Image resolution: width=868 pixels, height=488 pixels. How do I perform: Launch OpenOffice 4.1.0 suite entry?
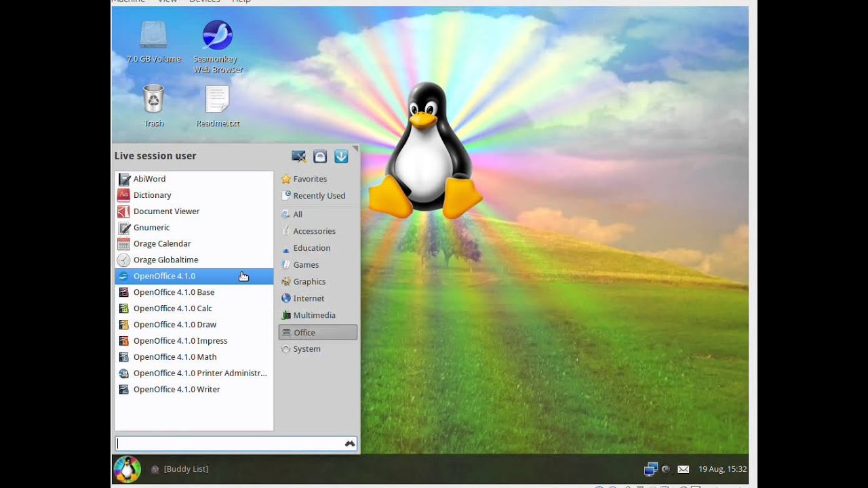pyautogui.click(x=194, y=277)
